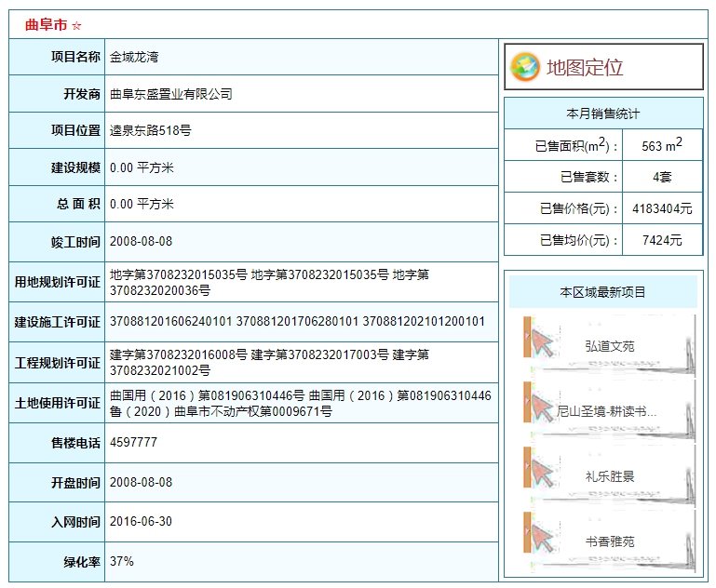Open the 地图定位 map location button

[x=603, y=67]
